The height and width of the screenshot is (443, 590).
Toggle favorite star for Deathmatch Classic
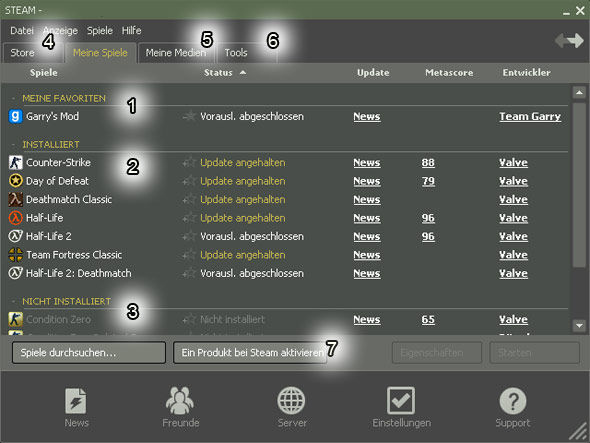click(x=189, y=199)
